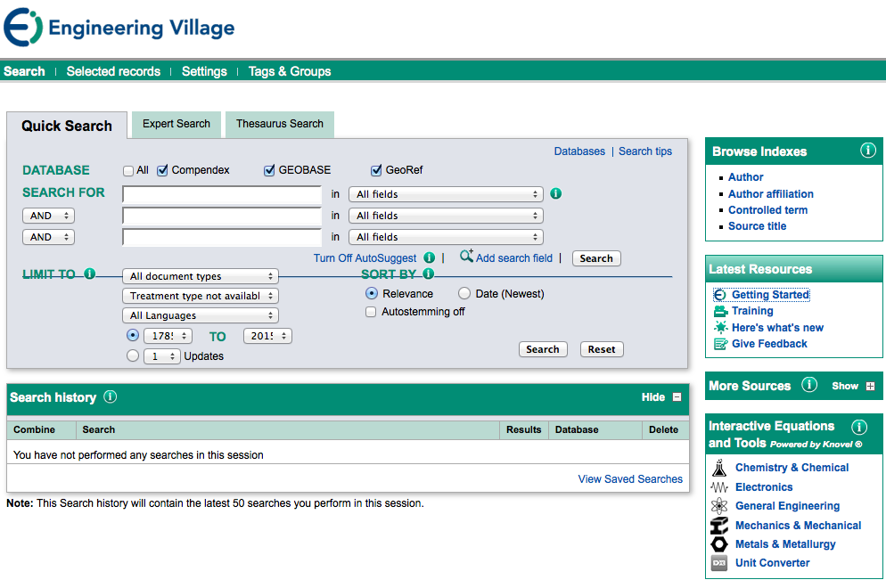Open second row All fields dropdown
Screen dimensions: 886x588
[446, 216]
